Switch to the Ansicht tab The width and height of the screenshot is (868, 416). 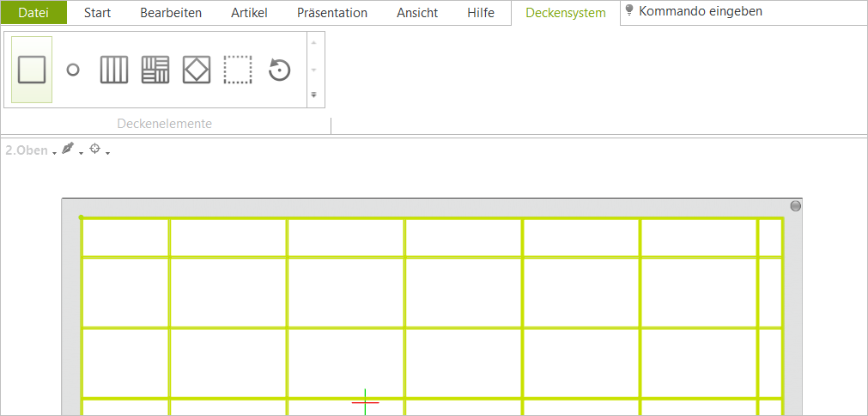[417, 13]
